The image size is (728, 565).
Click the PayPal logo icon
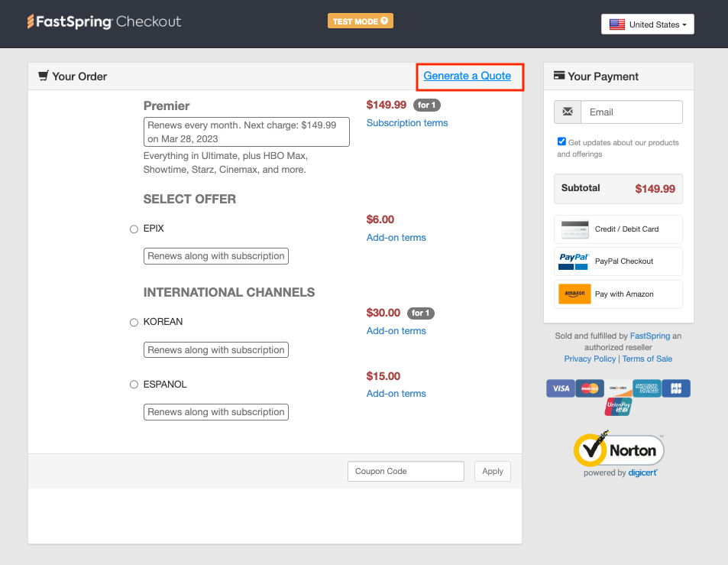pos(574,261)
